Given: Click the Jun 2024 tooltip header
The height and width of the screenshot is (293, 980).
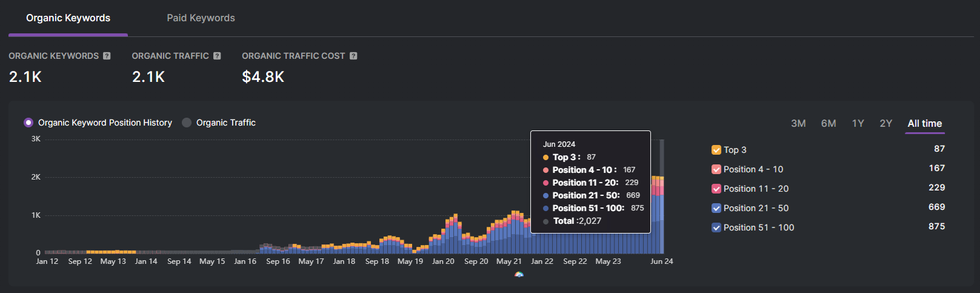Looking at the screenshot, I should click(x=559, y=144).
